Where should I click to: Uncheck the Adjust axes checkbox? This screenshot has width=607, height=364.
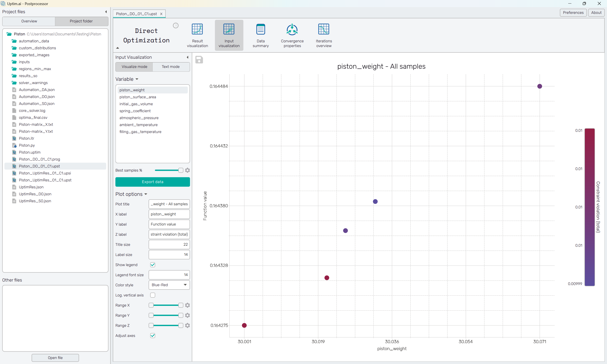pos(153,336)
